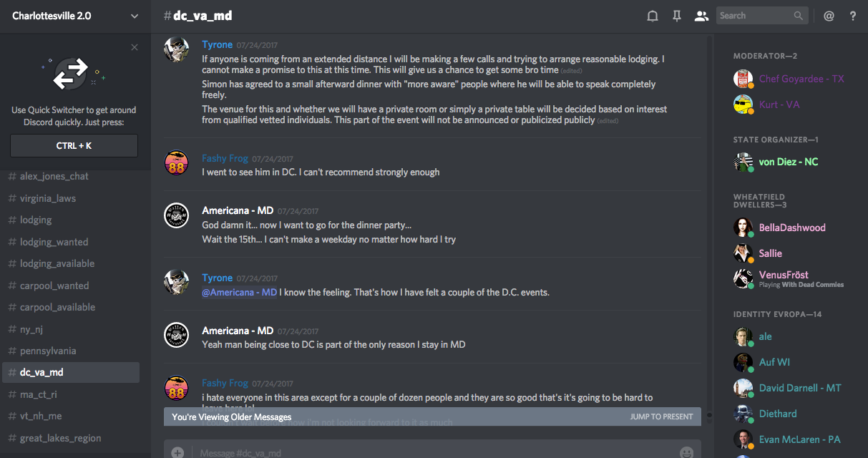Click the notification bell icon
The height and width of the screenshot is (458, 868).
tap(653, 16)
